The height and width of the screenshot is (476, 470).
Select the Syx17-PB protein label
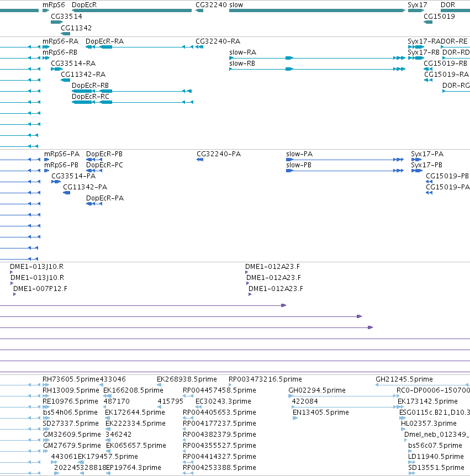coord(426,165)
